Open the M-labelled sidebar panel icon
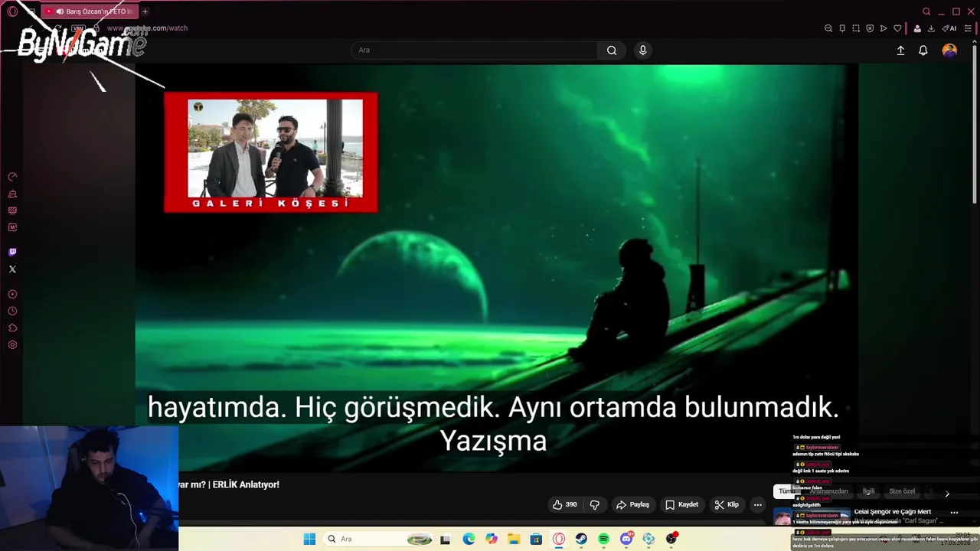The height and width of the screenshot is (551, 980). point(12,227)
